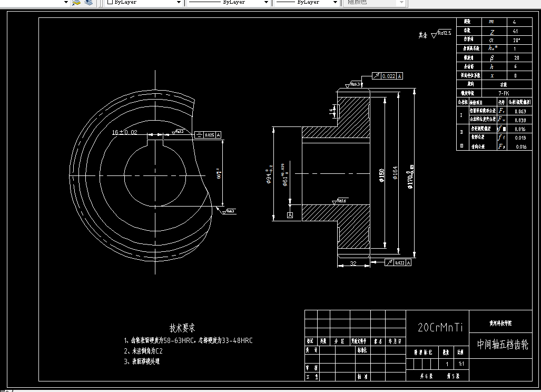Select tooth count value 41 in table
The width and height of the screenshot is (541, 392).
515,31
